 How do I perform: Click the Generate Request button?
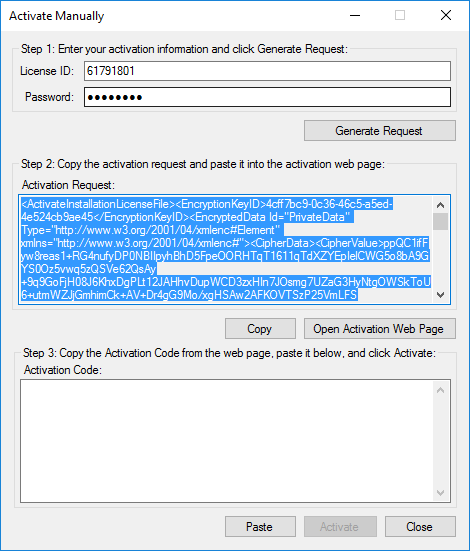380,131
